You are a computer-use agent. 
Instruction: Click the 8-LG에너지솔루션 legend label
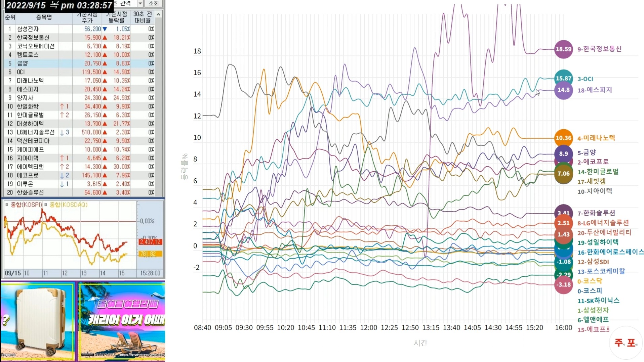pos(603,223)
